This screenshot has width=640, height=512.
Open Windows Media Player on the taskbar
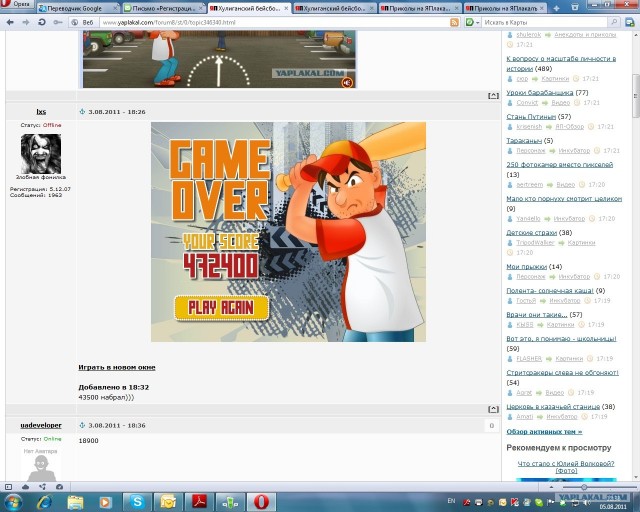point(106,502)
